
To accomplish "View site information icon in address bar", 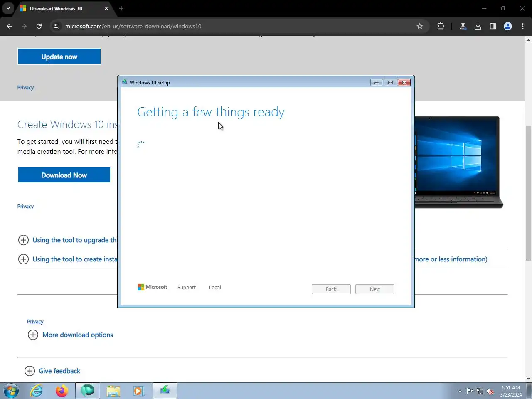I will coord(57,26).
